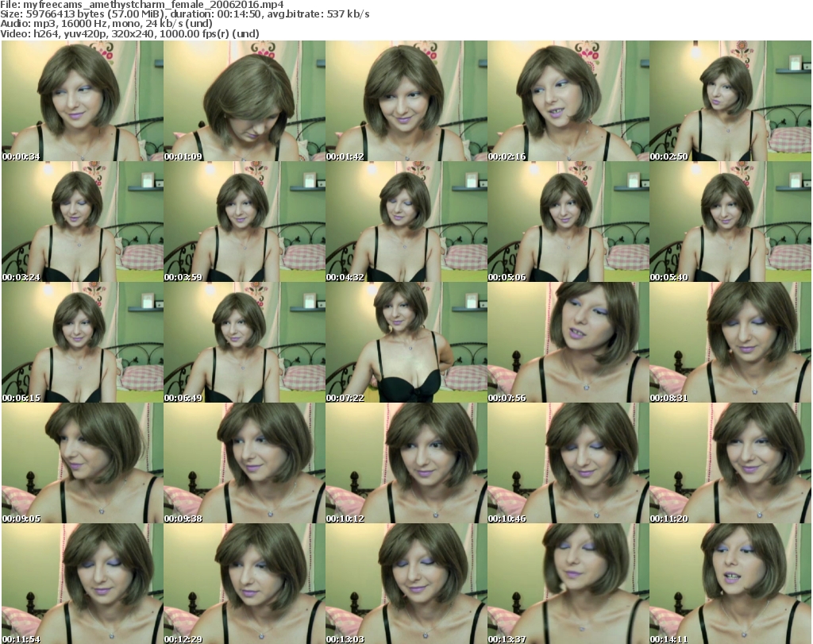
Task: Select the thumbnail timestamped 00:03:59
Action: 245,222
